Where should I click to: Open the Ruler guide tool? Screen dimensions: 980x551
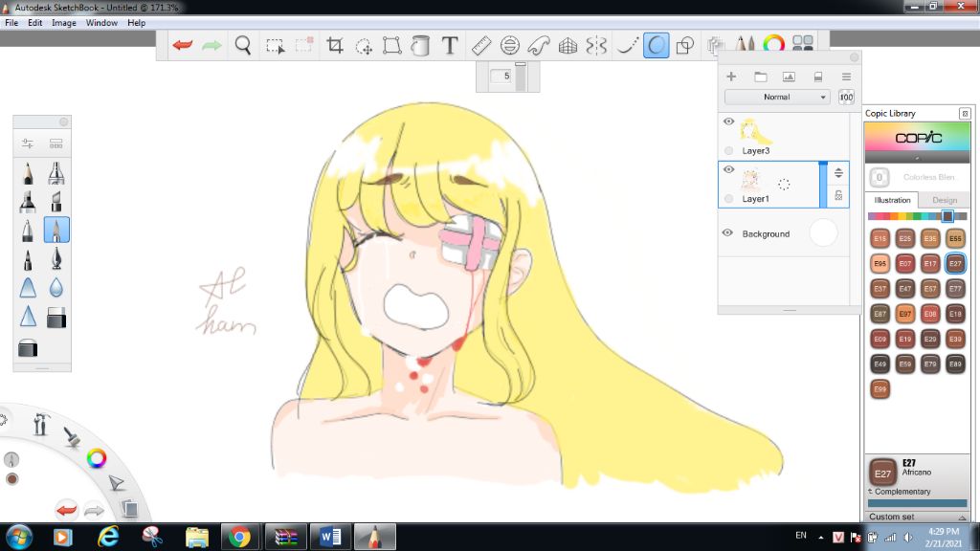click(x=480, y=45)
